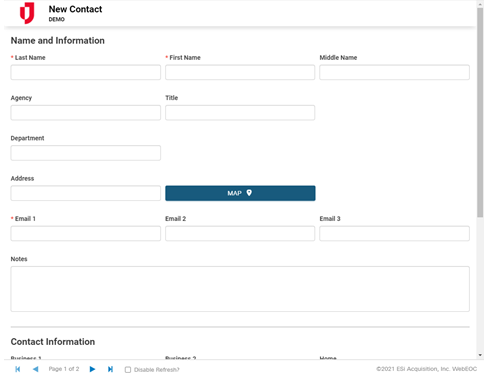Viewport: 489px width, 380px height.
Task: Click into the Title field
Action: 240,113
